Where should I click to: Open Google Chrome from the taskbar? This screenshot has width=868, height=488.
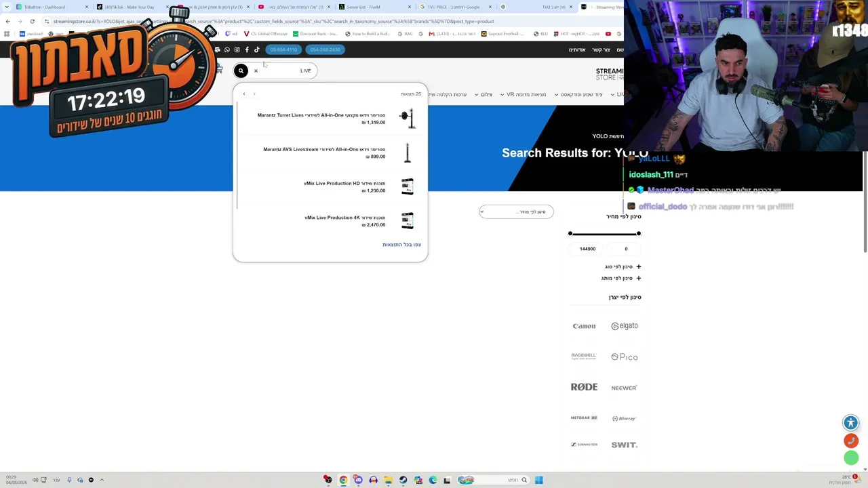tap(343, 480)
